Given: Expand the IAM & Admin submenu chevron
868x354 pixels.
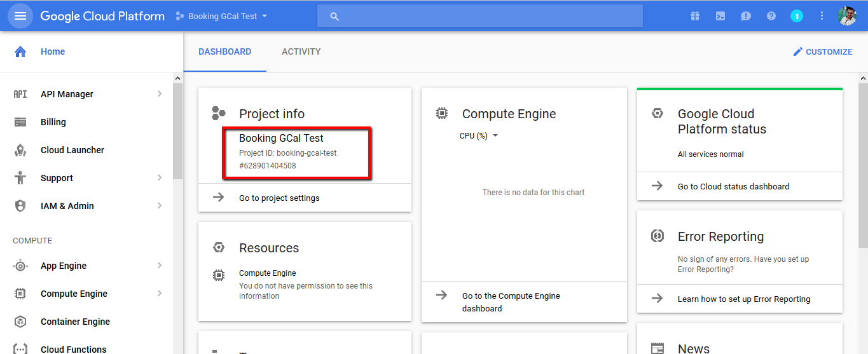Looking at the screenshot, I should [159, 206].
